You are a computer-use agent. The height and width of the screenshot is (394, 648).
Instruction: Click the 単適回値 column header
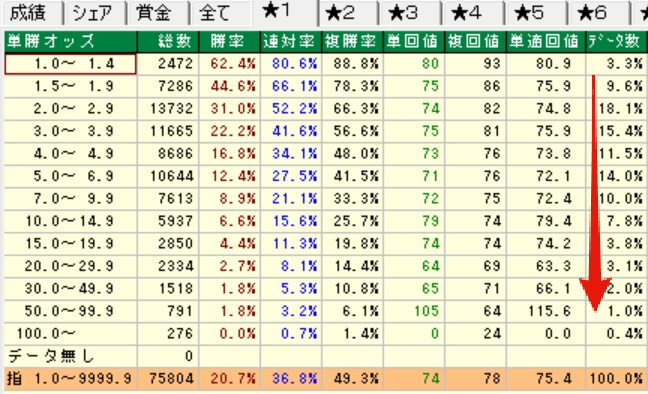546,41
